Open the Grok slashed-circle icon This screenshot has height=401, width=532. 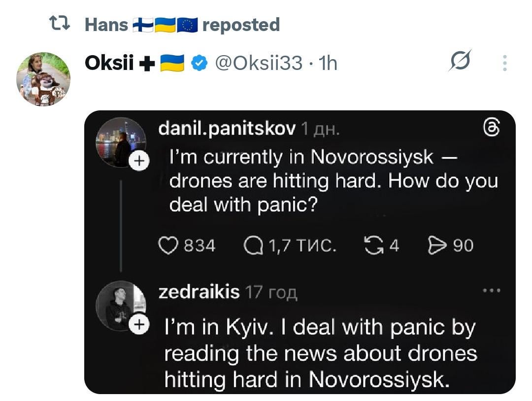[x=461, y=62]
